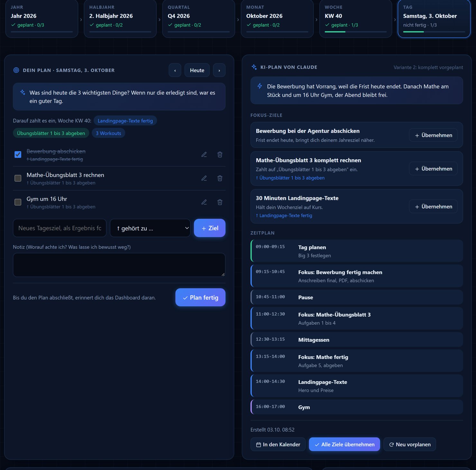Click the lightning icon in the AI summary
Image resolution: width=476 pixels, height=470 pixels.
point(260,86)
